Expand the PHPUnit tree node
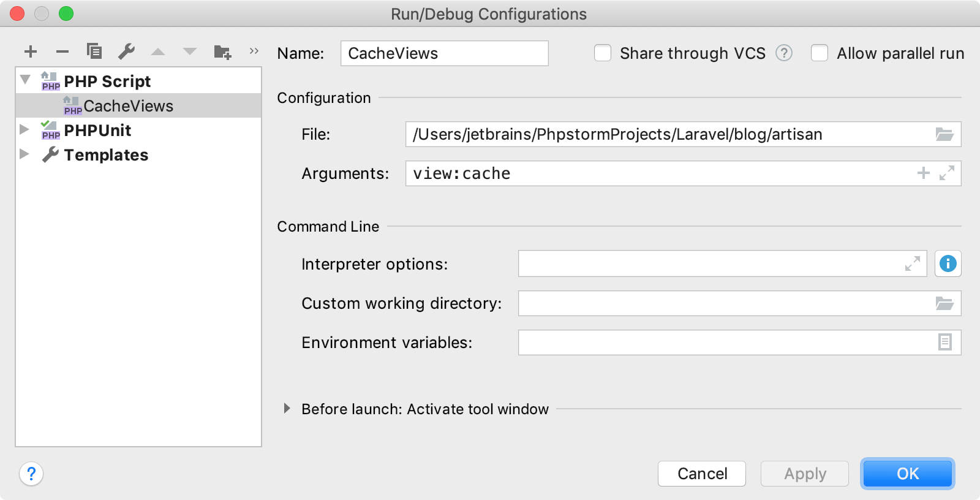The height and width of the screenshot is (500, 980). (x=24, y=129)
